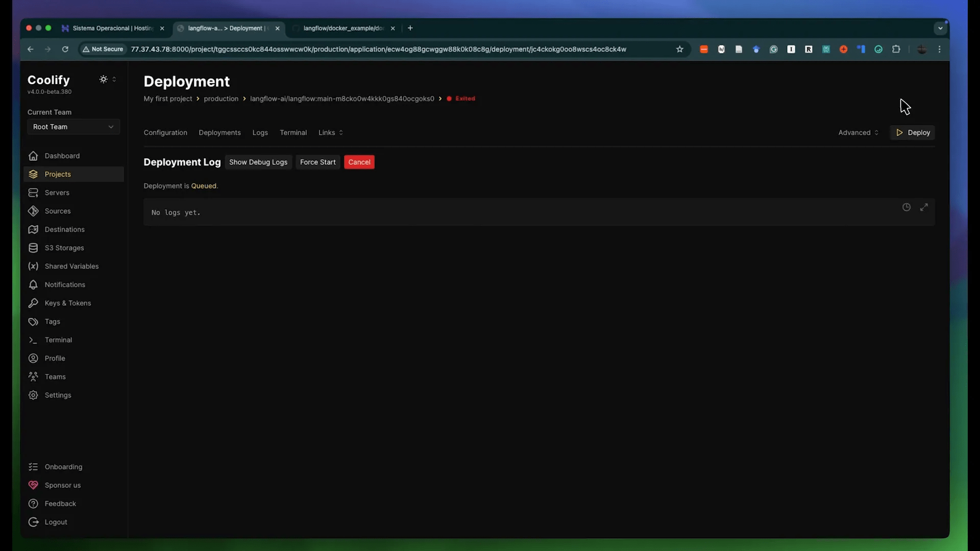Open the production breadcrumb link

[x=220, y=98]
